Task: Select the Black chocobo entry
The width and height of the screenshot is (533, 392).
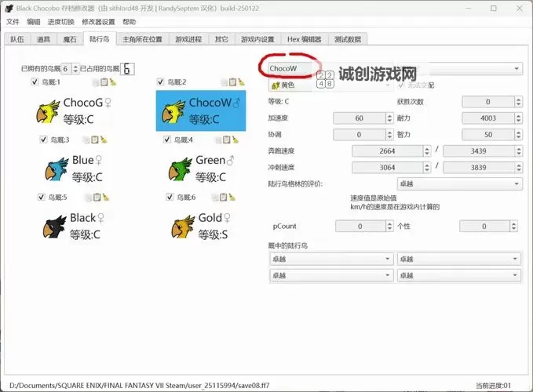Action: click(x=74, y=227)
